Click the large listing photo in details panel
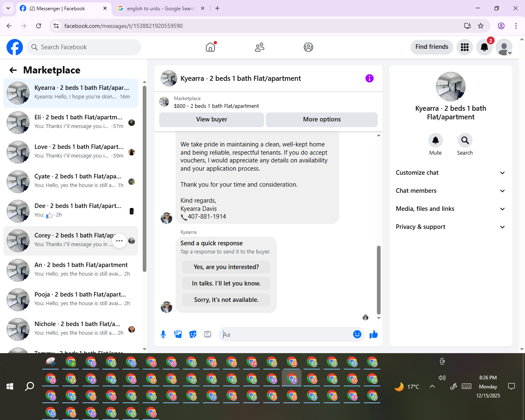 (x=451, y=87)
